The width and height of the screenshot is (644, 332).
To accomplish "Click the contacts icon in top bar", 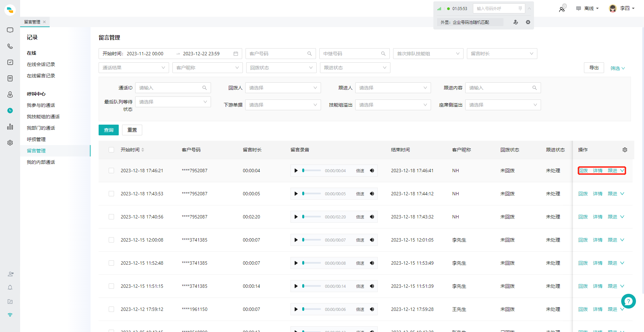I will click(562, 9).
